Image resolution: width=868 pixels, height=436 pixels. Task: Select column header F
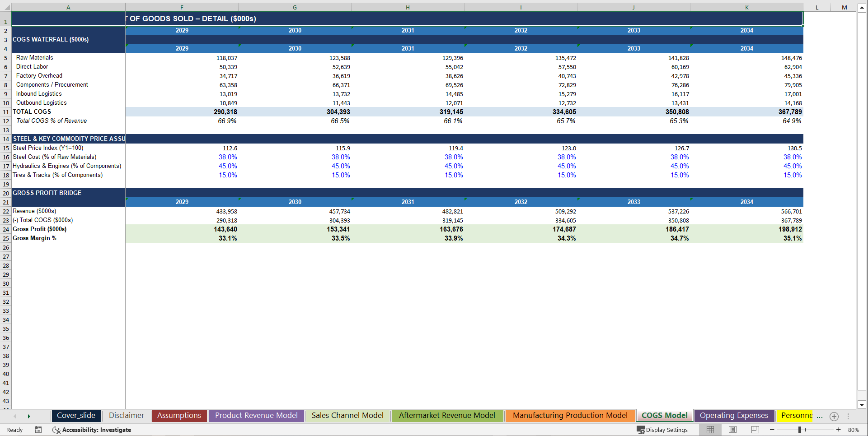(x=182, y=7)
